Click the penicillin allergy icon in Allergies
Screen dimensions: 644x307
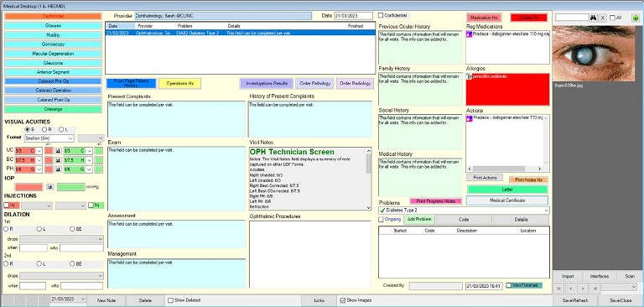pyautogui.click(x=470, y=77)
